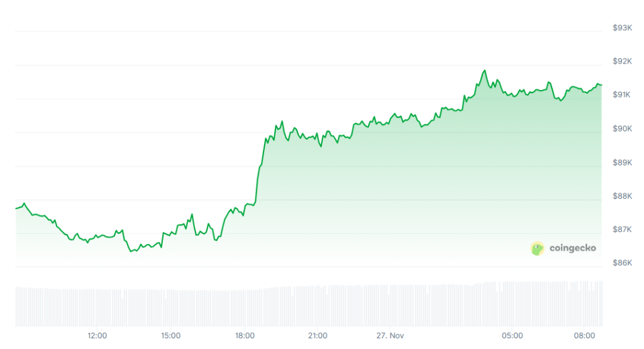Click the highest peak of the price line
The height and width of the screenshot is (349, 644).
484,70
